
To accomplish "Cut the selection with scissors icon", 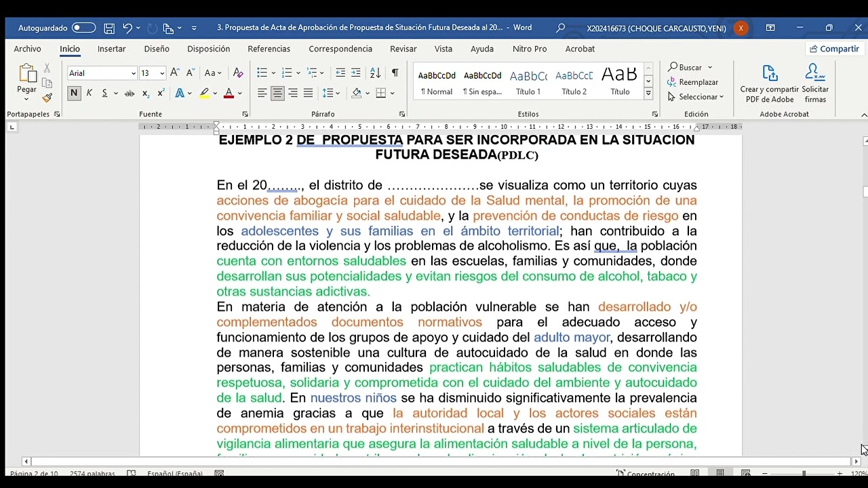I will click(47, 68).
